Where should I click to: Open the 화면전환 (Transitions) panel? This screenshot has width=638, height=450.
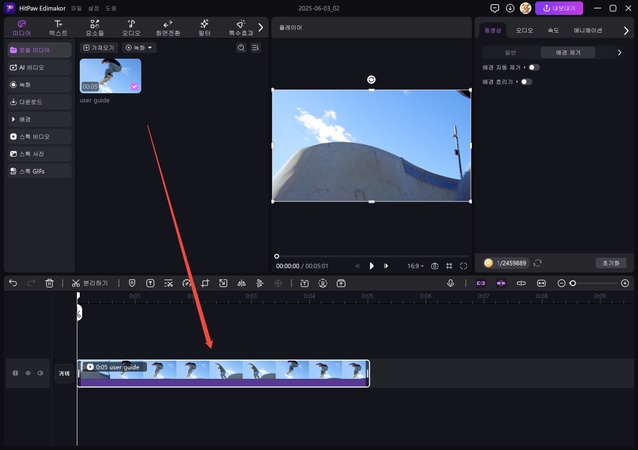coord(167,26)
